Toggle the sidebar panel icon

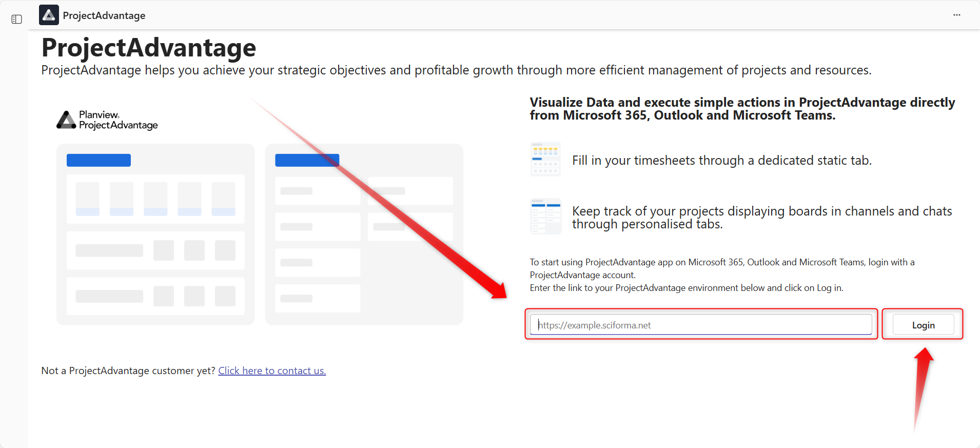[16, 19]
